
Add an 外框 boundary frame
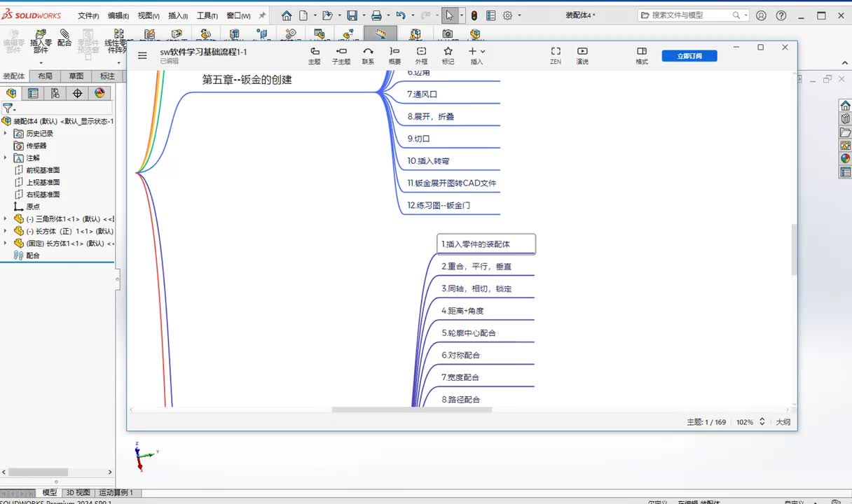point(421,55)
